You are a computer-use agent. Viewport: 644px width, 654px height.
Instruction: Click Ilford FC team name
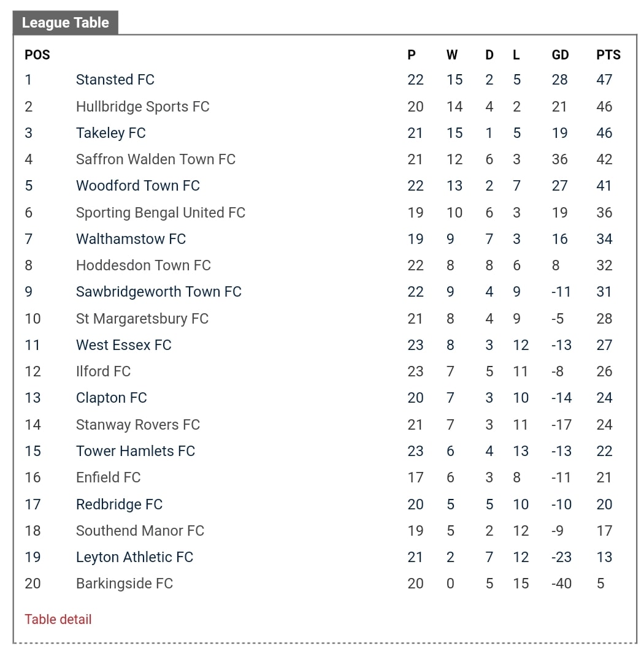coord(103,371)
